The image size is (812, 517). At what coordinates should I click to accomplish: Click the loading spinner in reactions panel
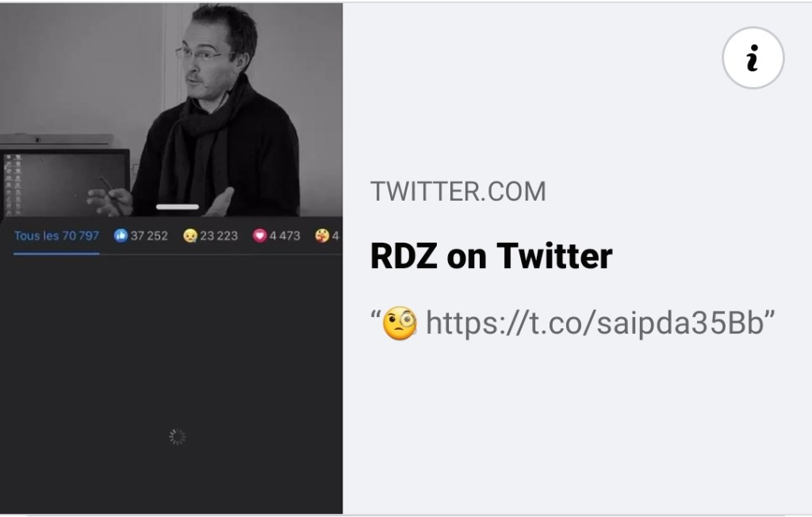coord(177,437)
